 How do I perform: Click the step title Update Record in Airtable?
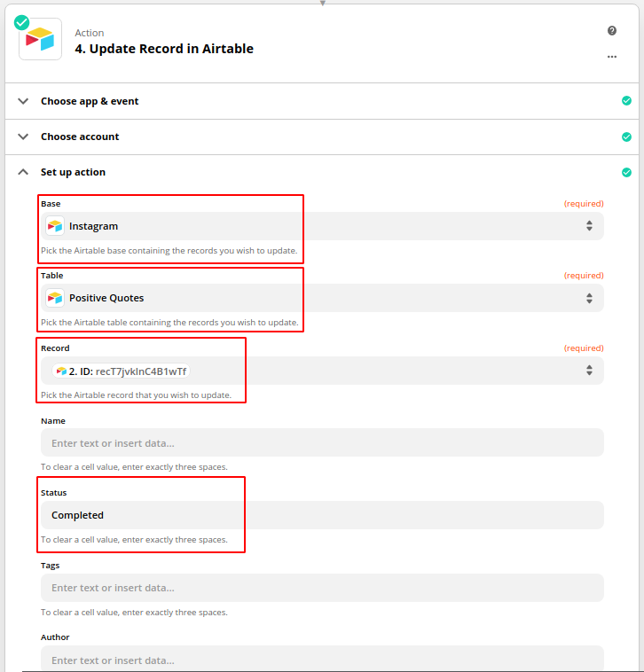pyautogui.click(x=164, y=49)
